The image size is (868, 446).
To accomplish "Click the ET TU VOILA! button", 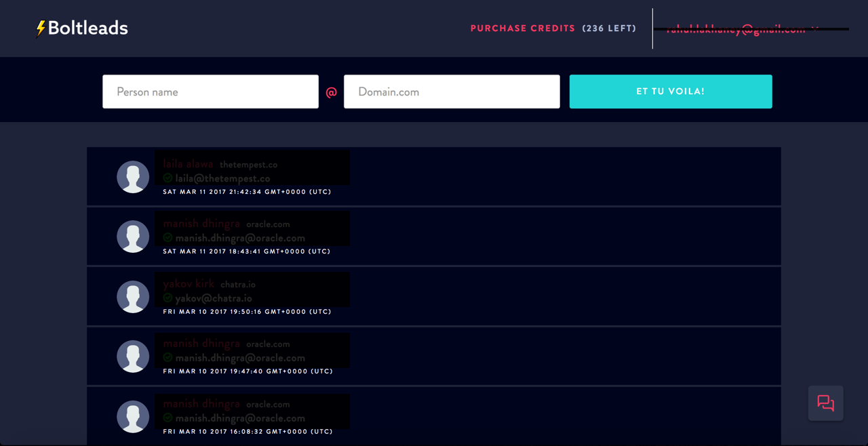I will coord(671,92).
